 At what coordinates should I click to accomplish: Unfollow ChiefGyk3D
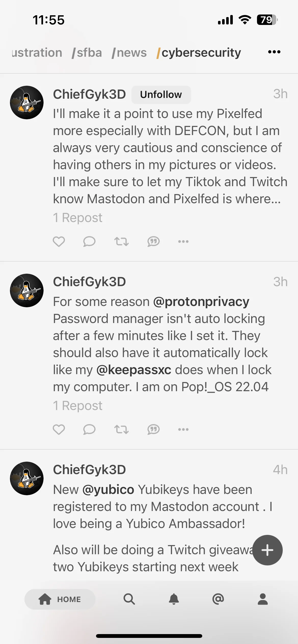coord(161,95)
